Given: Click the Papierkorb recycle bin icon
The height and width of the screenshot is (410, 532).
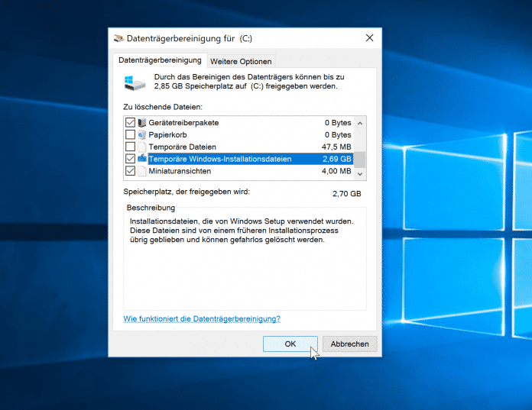Looking at the screenshot, I should pos(142,134).
